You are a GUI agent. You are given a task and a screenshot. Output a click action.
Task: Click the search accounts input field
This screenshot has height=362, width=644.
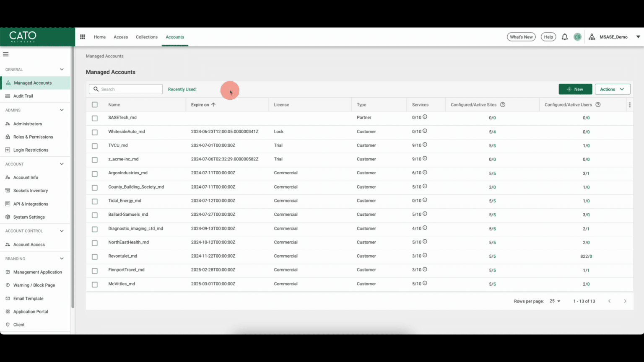click(x=126, y=89)
